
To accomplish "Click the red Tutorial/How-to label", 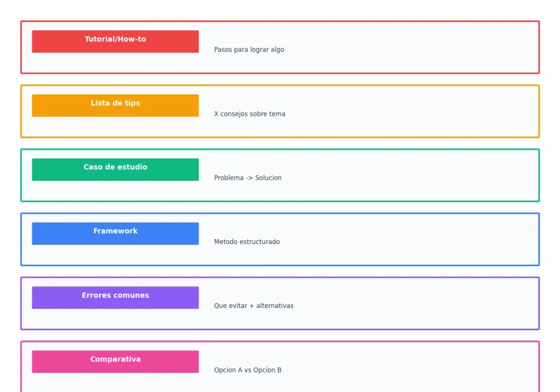I will tap(115, 41).
